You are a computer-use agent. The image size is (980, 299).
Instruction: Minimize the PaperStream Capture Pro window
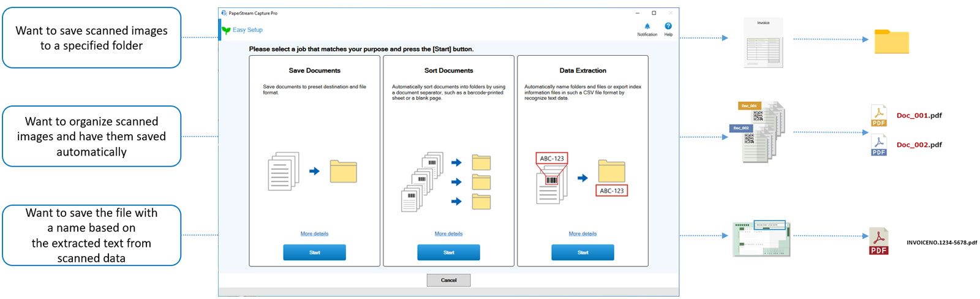pos(637,13)
